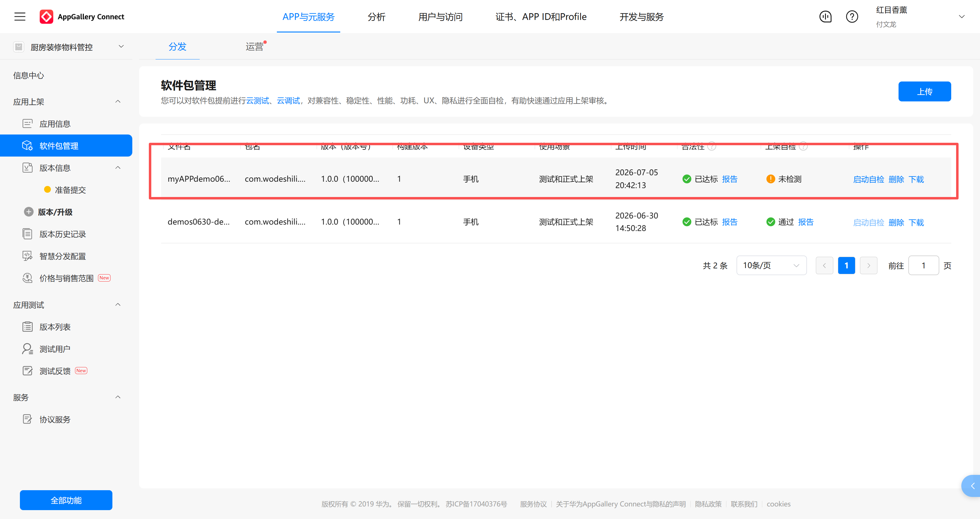Click the 前往 page number input field
980x519 pixels.
click(923, 266)
